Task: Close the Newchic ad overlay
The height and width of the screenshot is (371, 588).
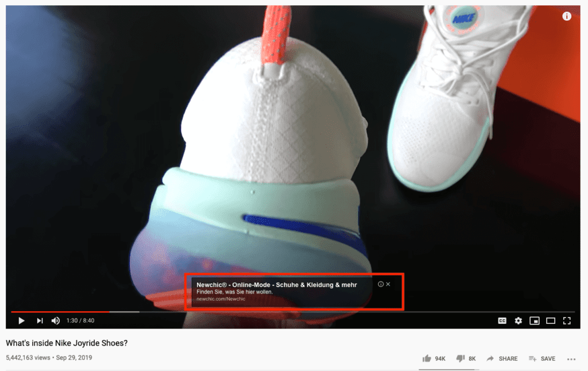Action: tap(388, 284)
